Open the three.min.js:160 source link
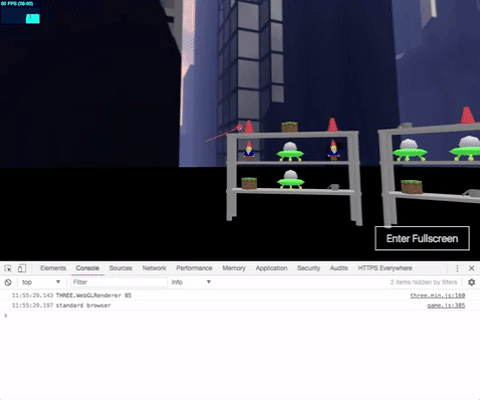This screenshot has width=480, height=400. point(437,295)
